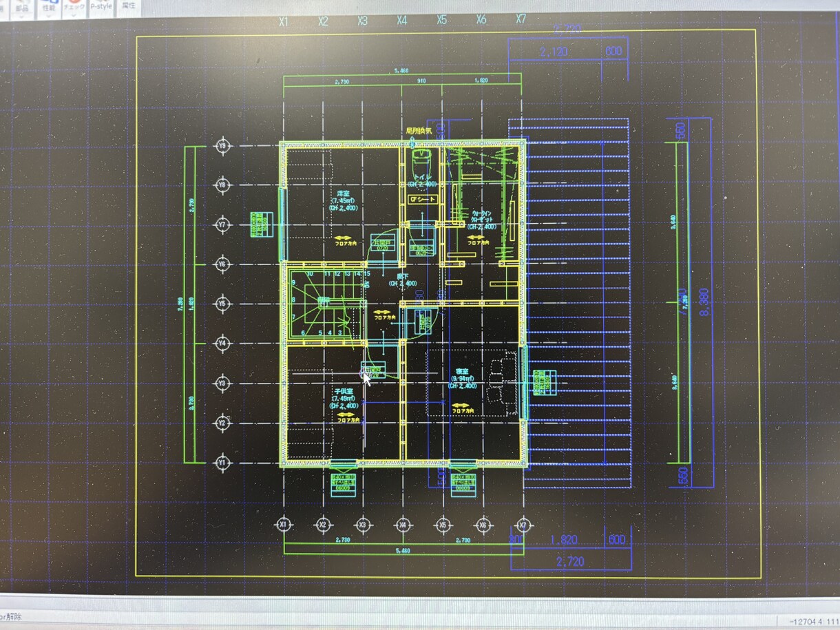This screenshot has width=840, height=630.
Task: Click the top 5,460 overall dimension
Action: click(x=402, y=71)
